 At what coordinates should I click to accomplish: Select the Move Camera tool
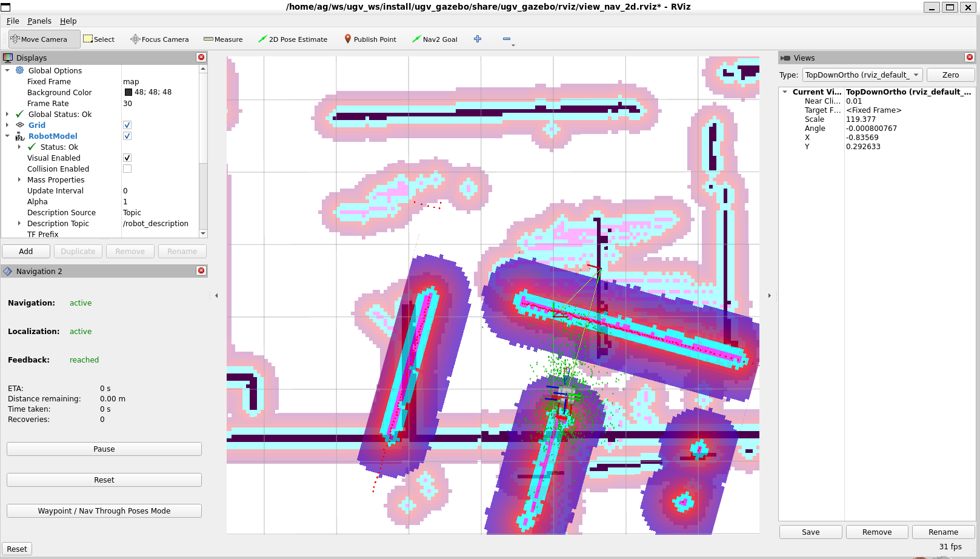pyautogui.click(x=44, y=39)
